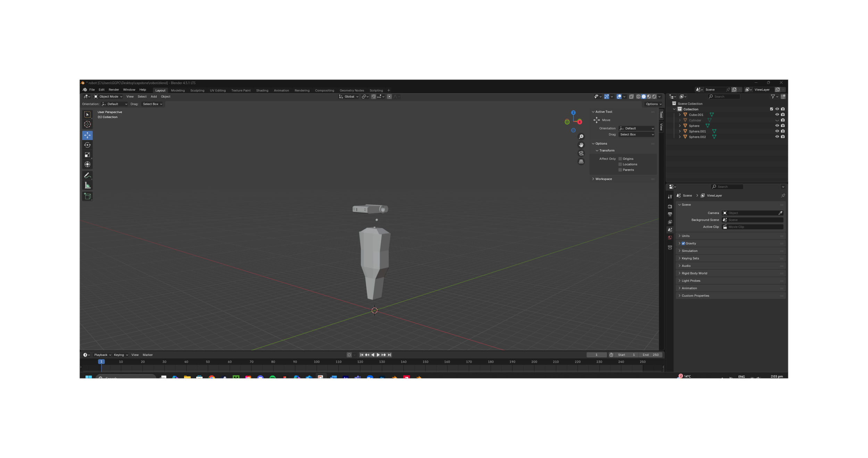
Task: Open the Edit menu
Action: coord(101,90)
